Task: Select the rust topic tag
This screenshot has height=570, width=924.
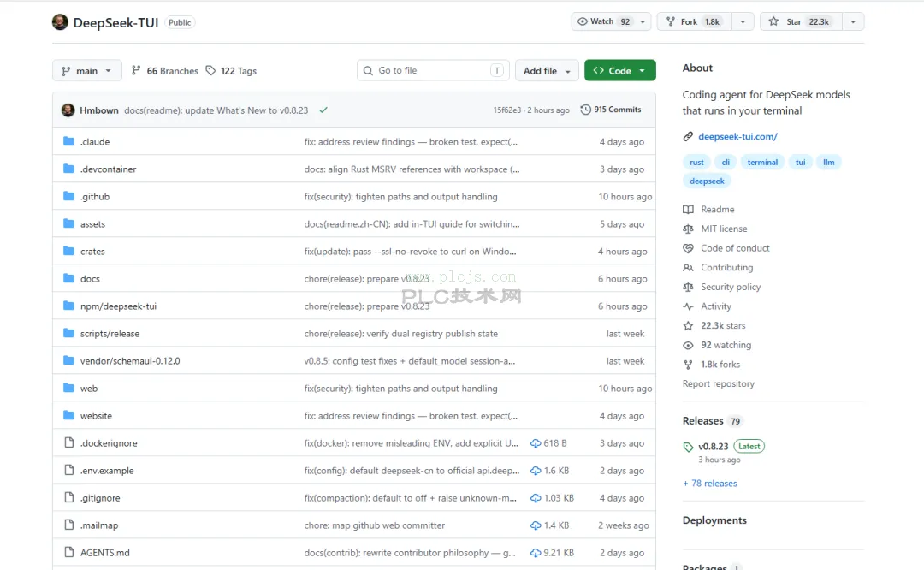Action: pos(696,162)
